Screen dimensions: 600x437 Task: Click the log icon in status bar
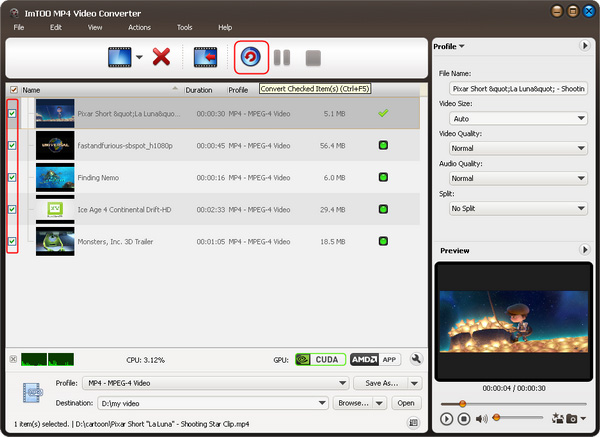pos(413,422)
